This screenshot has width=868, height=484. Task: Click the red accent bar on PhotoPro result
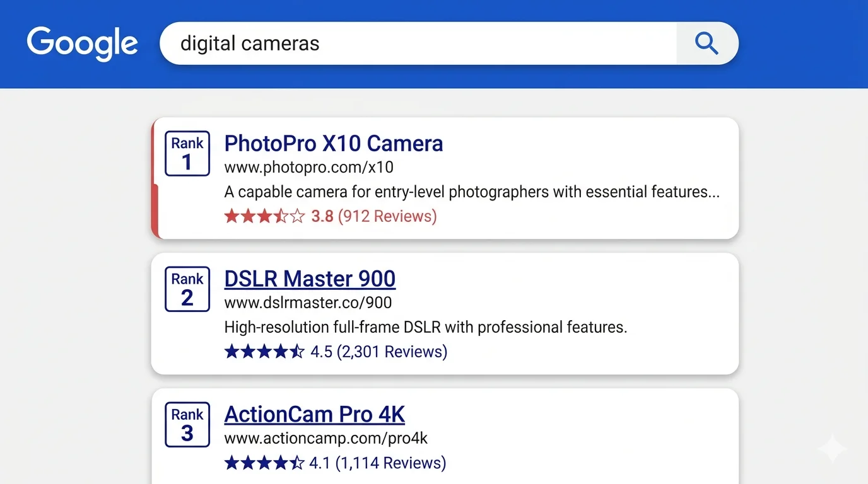[154, 178]
